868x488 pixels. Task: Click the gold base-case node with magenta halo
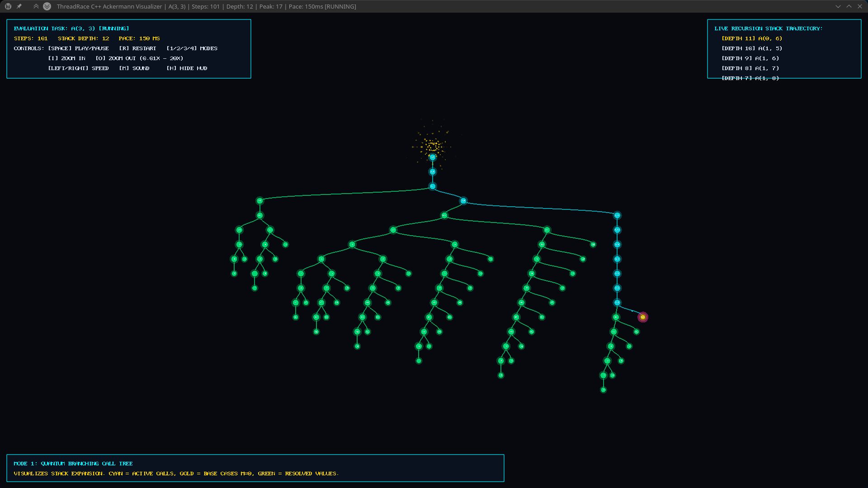pos(642,317)
